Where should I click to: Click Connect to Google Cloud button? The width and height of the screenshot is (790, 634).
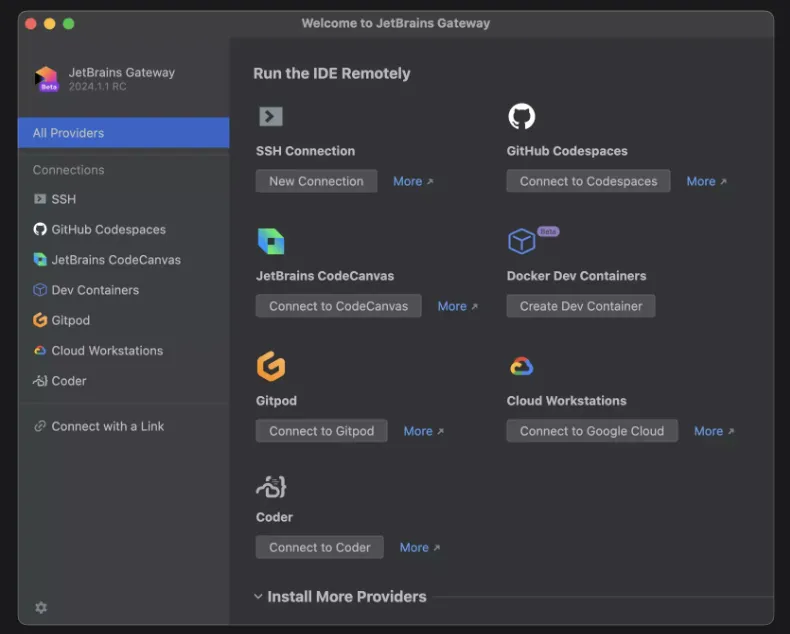pos(592,431)
